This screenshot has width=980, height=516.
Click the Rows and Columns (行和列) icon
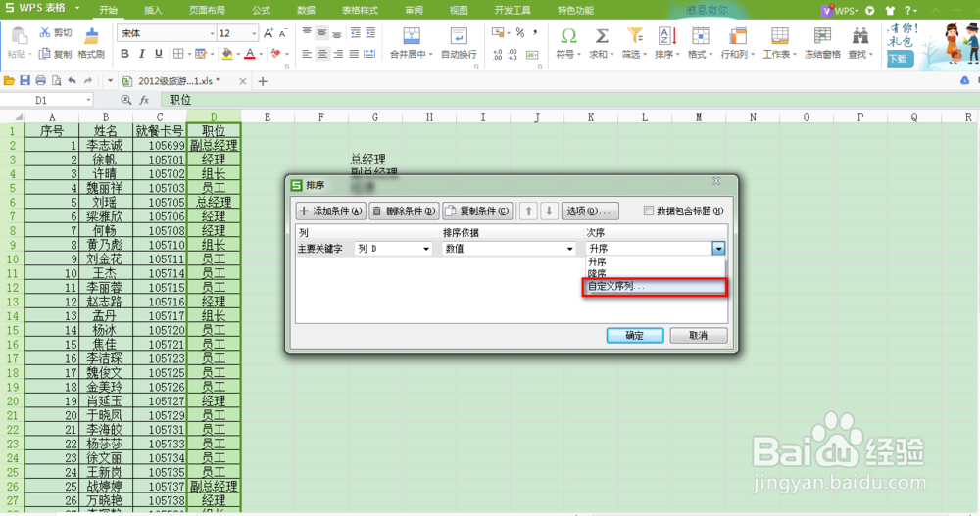[x=738, y=35]
